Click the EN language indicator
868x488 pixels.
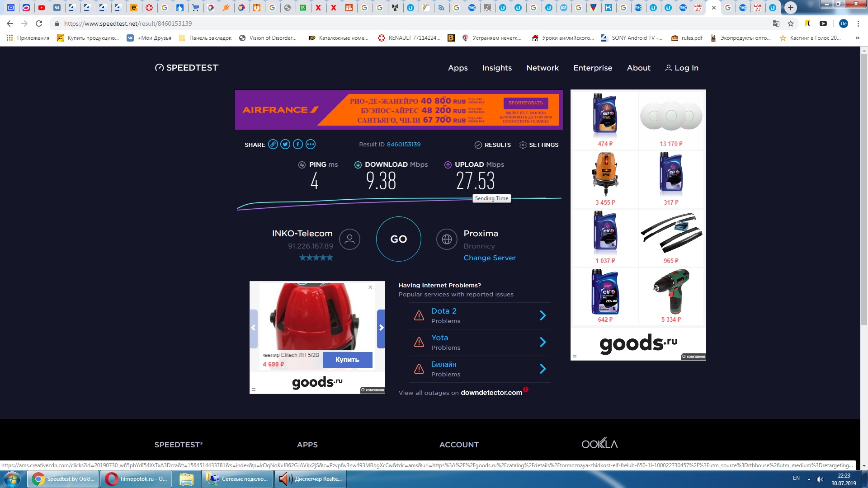point(796,478)
